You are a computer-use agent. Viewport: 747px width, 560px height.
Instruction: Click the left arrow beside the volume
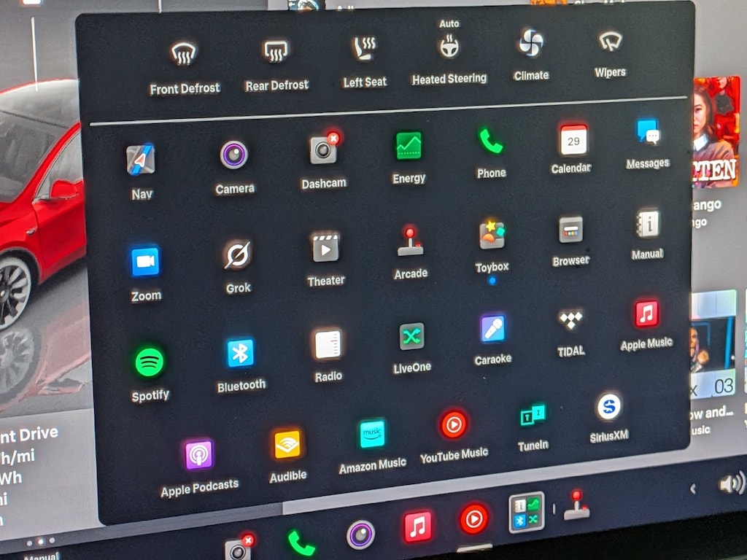tap(693, 489)
